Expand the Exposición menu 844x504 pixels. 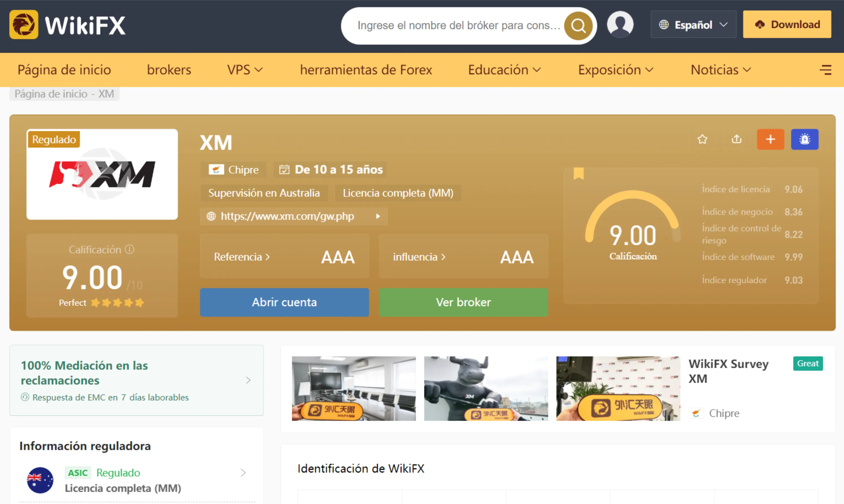coord(616,70)
